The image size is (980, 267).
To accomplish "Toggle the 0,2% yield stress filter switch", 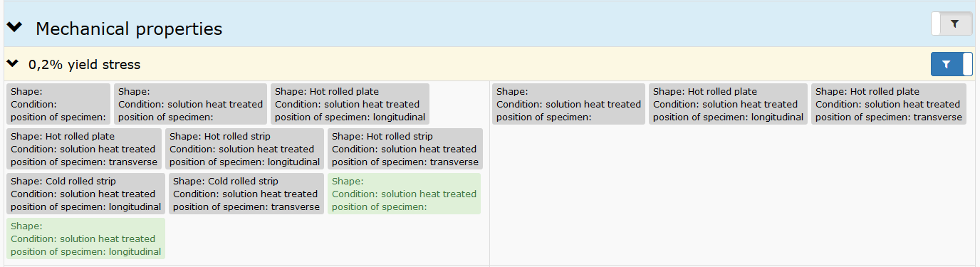I will (x=952, y=64).
